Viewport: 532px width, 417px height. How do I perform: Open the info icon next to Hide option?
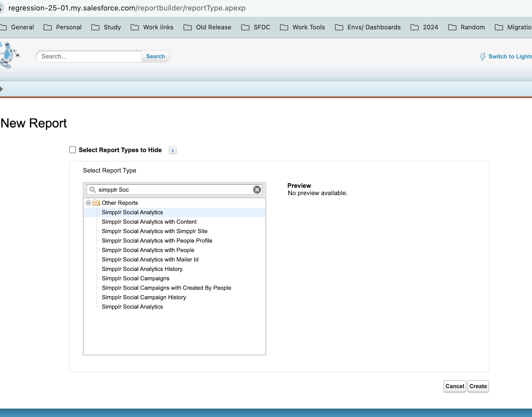173,150
